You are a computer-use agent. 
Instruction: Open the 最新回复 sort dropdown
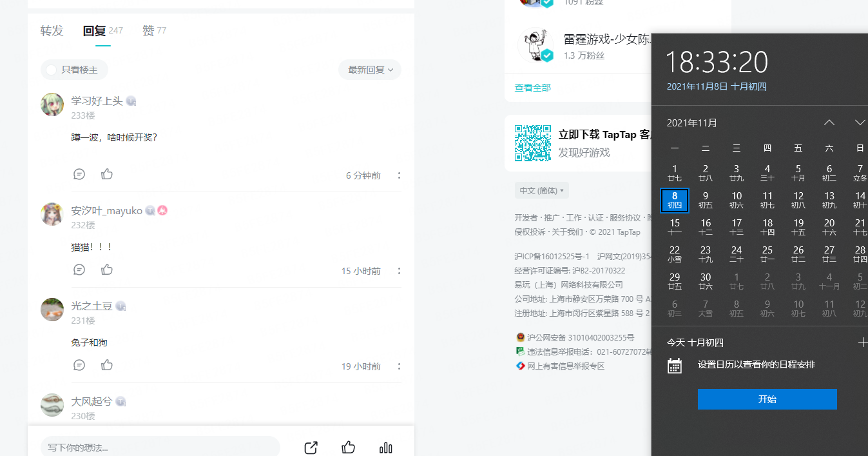[x=370, y=70]
